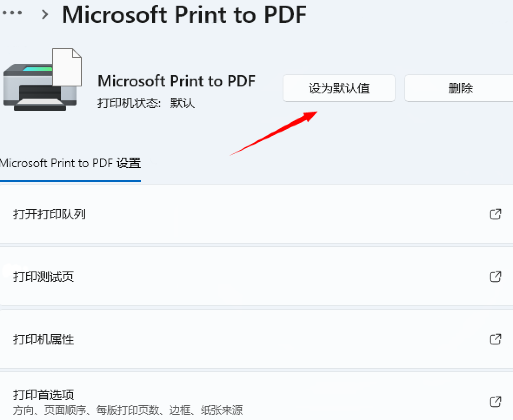Open 打印机属性 row

[x=256, y=339]
